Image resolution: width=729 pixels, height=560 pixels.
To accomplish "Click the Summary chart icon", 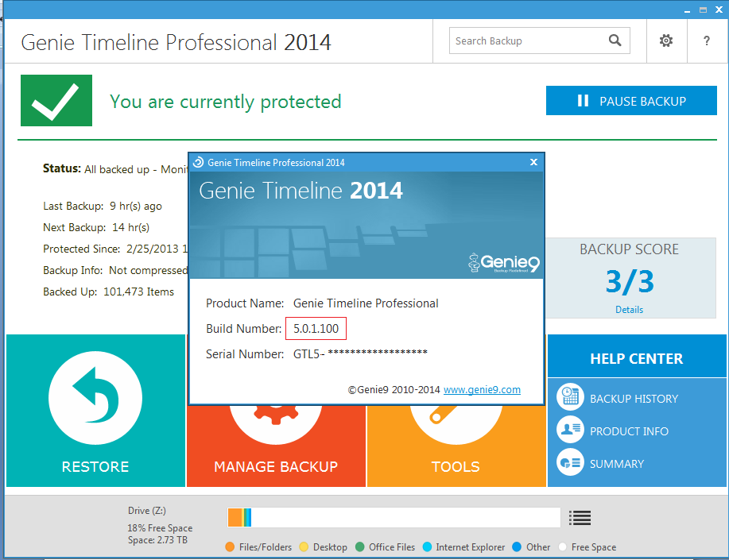I will pos(570,462).
